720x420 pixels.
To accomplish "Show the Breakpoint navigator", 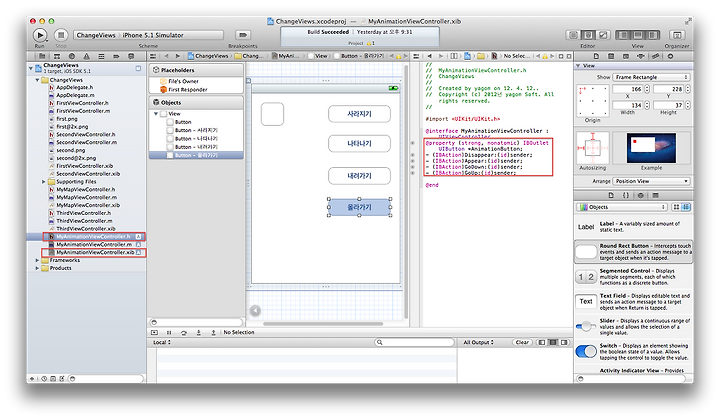I will tap(116, 56).
